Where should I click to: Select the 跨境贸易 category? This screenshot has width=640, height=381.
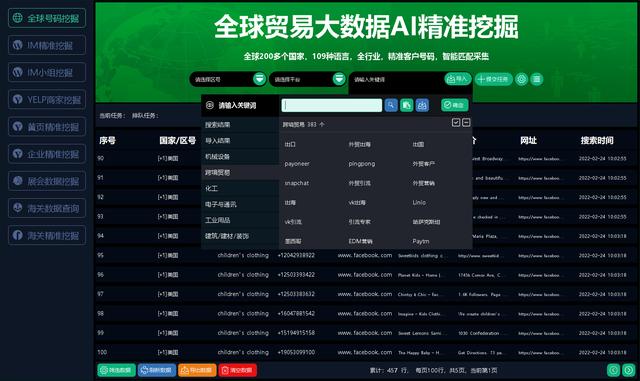[240, 172]
